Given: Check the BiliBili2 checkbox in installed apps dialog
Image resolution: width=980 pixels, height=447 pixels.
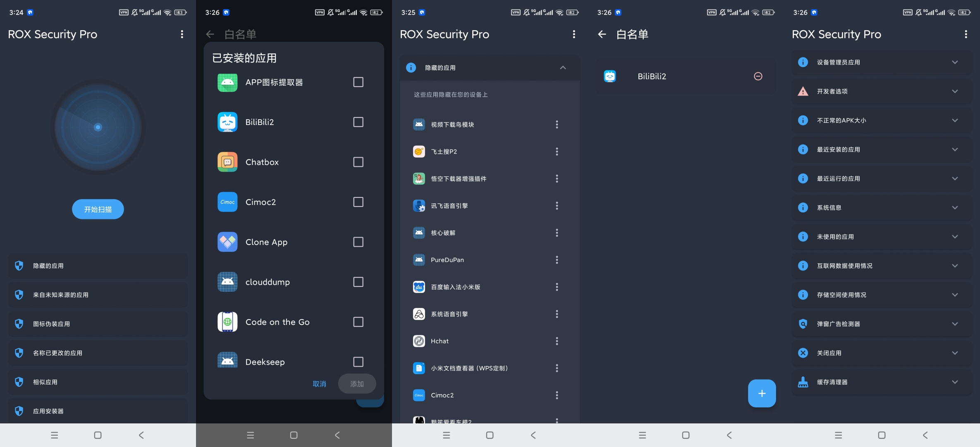Looking at the screenshot, I should 358,122.
